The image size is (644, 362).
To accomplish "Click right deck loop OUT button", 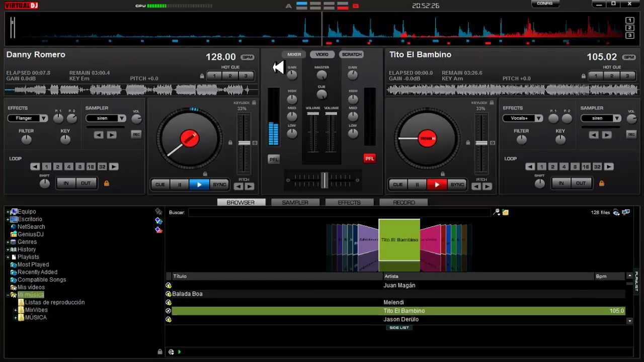I will 581,183.
